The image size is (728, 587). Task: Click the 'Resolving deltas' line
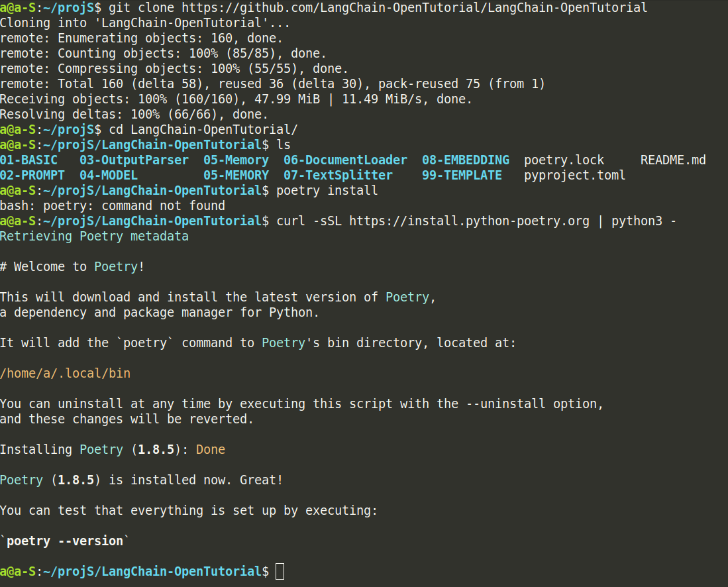(x=134, y=114)
